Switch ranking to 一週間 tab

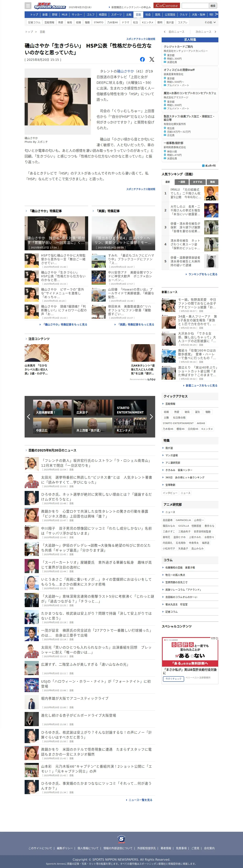coord(181,182)
